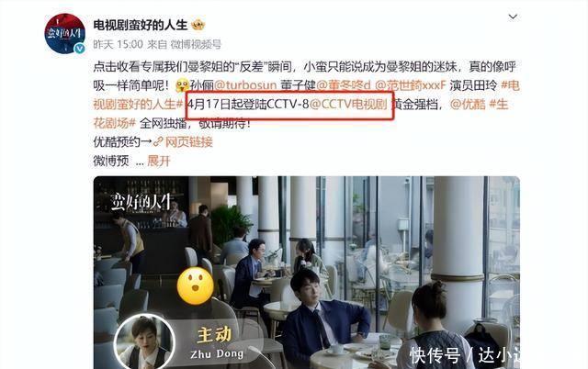Open the @CCTV电视剧 mention
This screenshot has width=588, height=369.
[x=348, y=104]
